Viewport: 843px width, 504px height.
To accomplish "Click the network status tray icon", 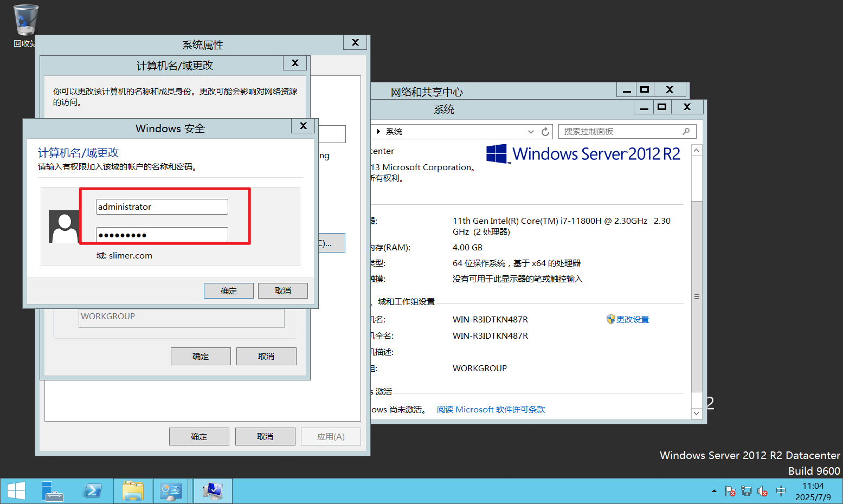I will coord(747,491).
